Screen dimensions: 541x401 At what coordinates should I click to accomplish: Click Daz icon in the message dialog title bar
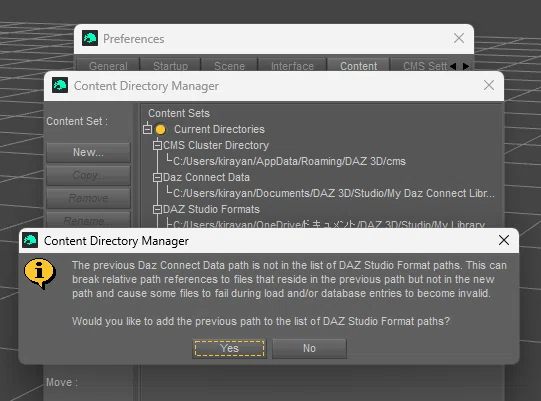[30, 240]
